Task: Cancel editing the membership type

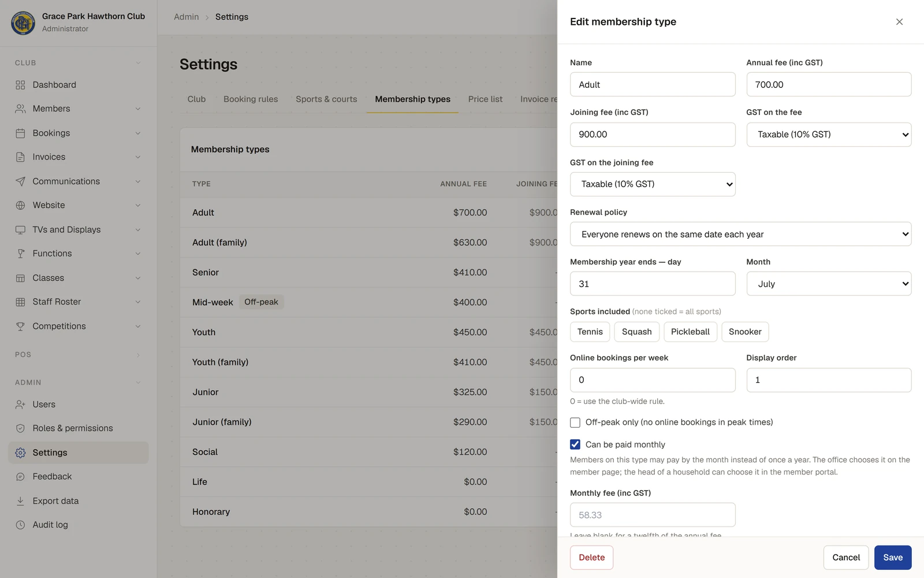Action: coord(846,558)
